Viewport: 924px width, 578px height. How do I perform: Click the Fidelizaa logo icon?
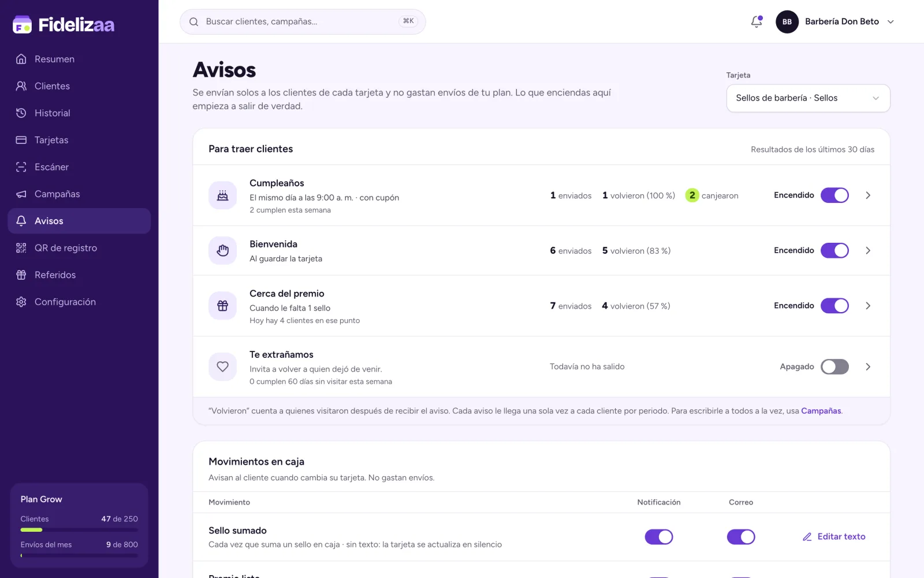22,24
